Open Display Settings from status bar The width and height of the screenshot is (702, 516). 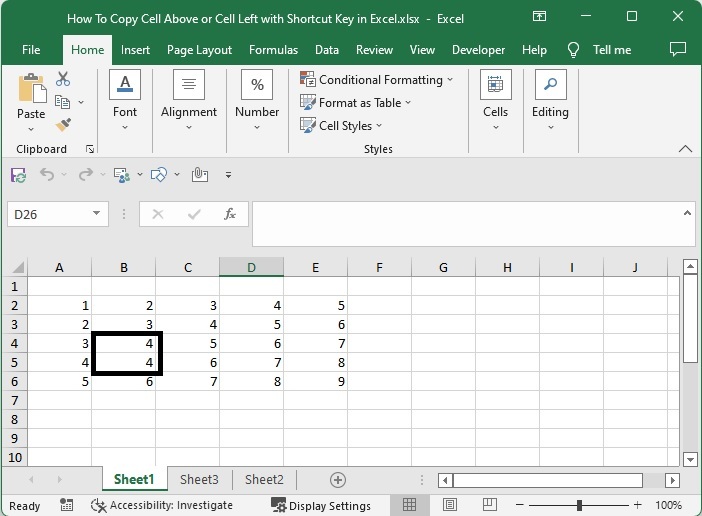click(321, 506)
